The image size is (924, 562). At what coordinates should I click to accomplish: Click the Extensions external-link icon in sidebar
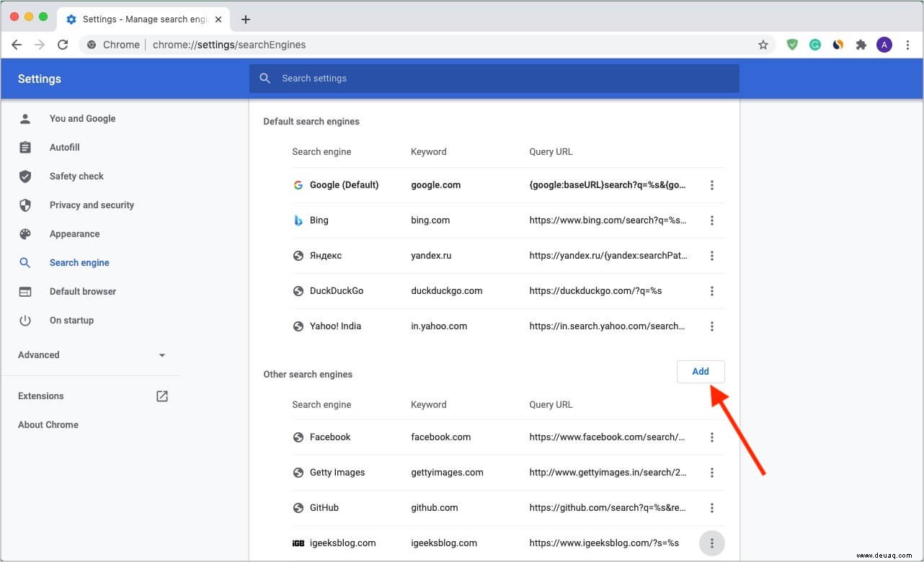(162, 396)
